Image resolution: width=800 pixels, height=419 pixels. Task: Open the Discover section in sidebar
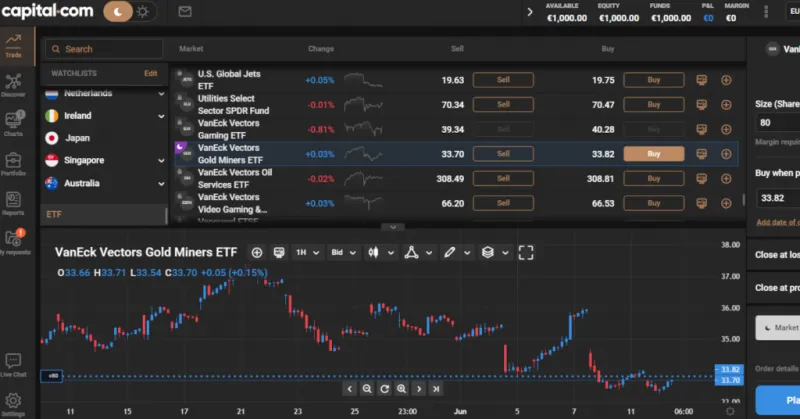pyautogui.click(x=13, y=85)
